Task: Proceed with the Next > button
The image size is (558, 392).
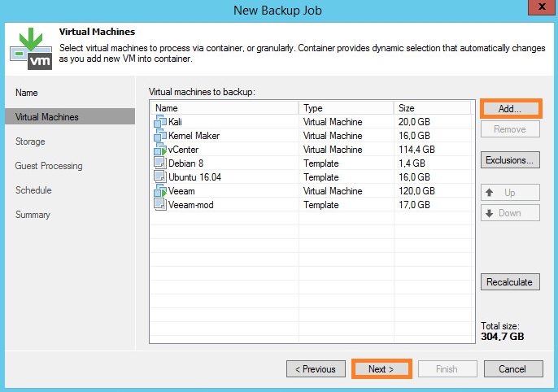Action: tap(381, 369)
